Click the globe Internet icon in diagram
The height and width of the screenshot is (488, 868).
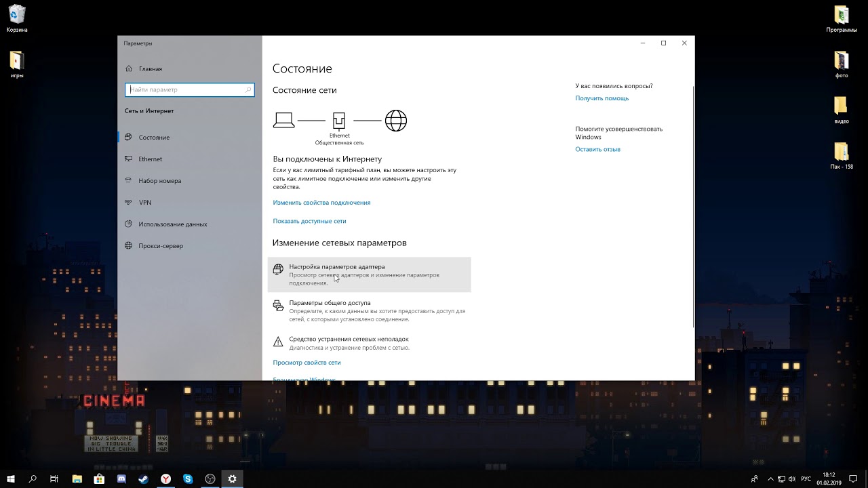(396, 121)
